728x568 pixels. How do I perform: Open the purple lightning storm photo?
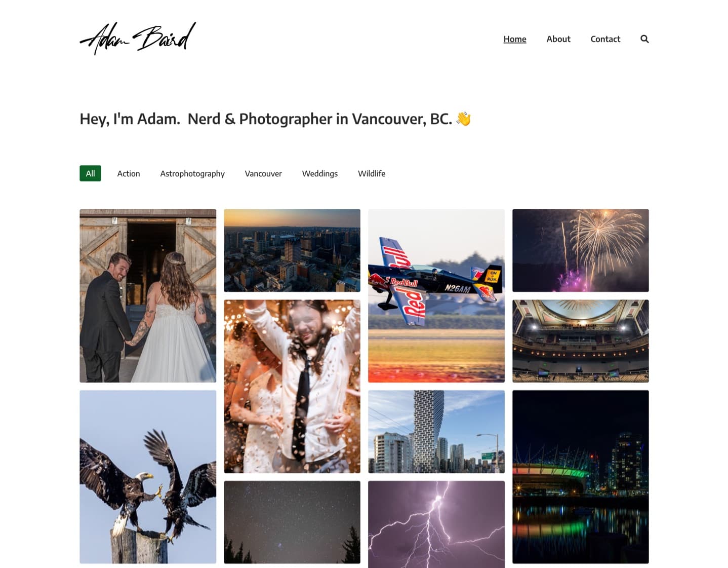pyautogui.click(x=436, y=524)
